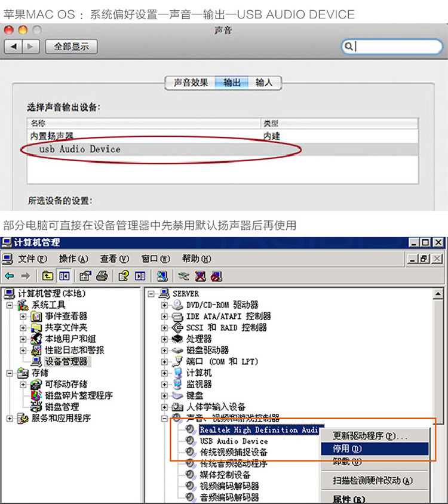
Task: Choose 更新驱动程序(P)... from context menu
Action: click(x=375, y=436)
